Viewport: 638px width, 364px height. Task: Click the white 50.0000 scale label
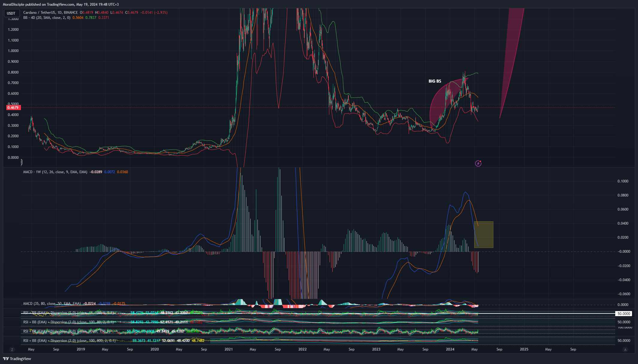point(624,314)
